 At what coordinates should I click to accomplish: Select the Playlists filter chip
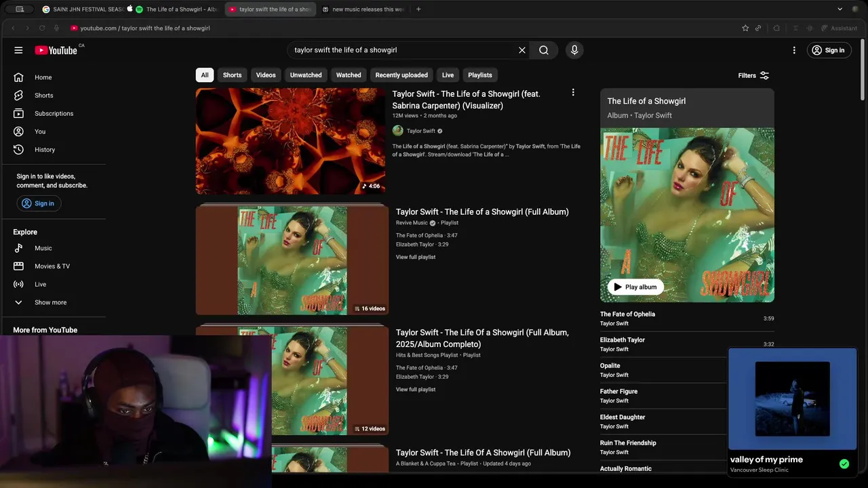(x=480, y=75)
